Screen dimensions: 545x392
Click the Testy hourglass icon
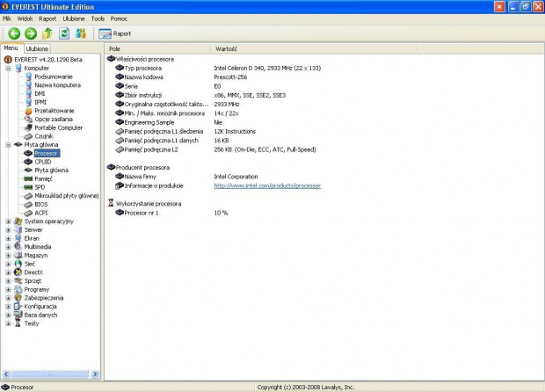[x=18, y=323]
